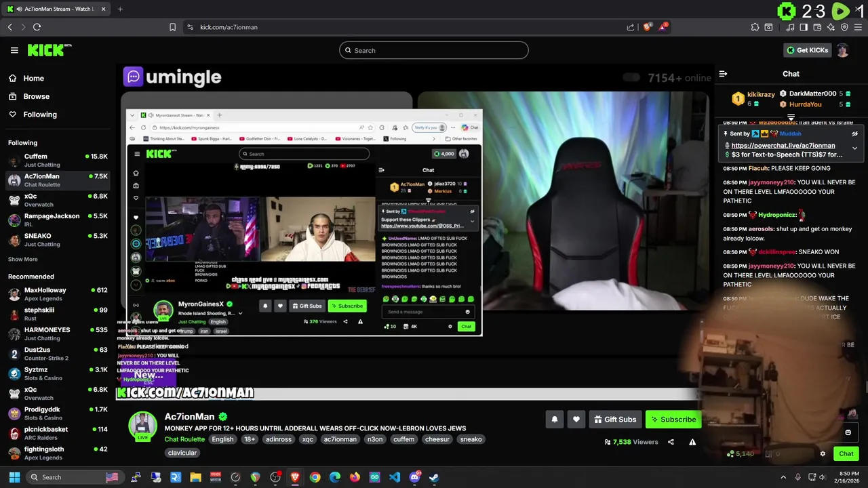The width and height of the screenshot is (868, 488).
Task: Click kikikrazy top gifter in leaderboard
Action: [761, 95]
